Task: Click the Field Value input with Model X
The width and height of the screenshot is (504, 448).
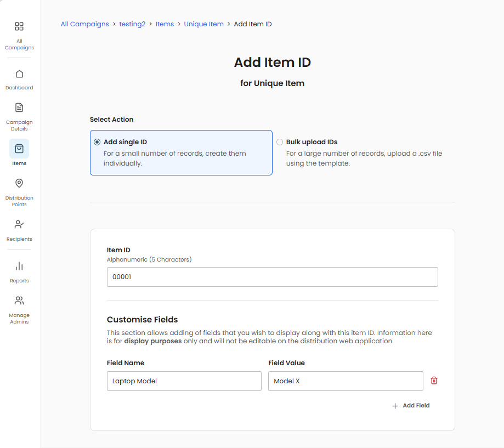Action: 346,381
